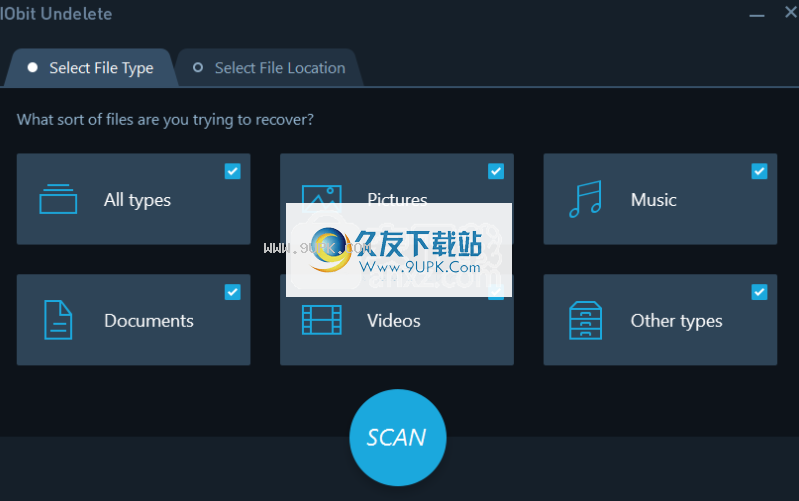Click the Documents page icon
The width and height of the screenshot is (799, 501).
tap(58, 320)
